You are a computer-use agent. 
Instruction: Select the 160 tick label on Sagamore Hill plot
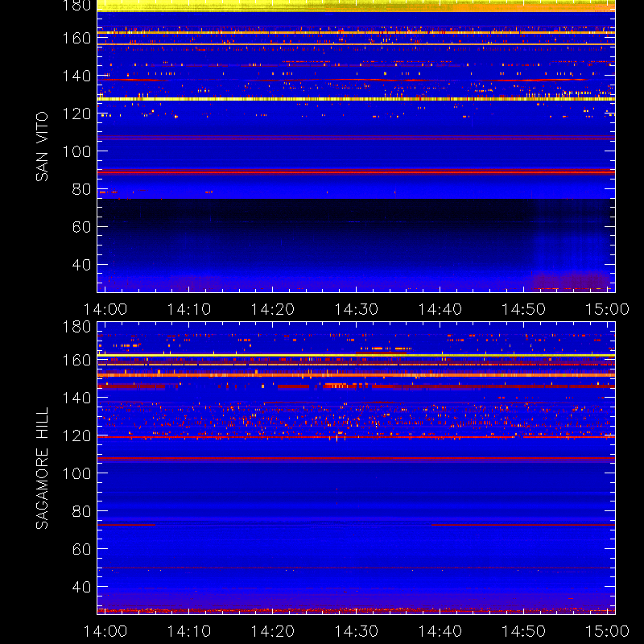pyautogui.click(x=76, y=360)
